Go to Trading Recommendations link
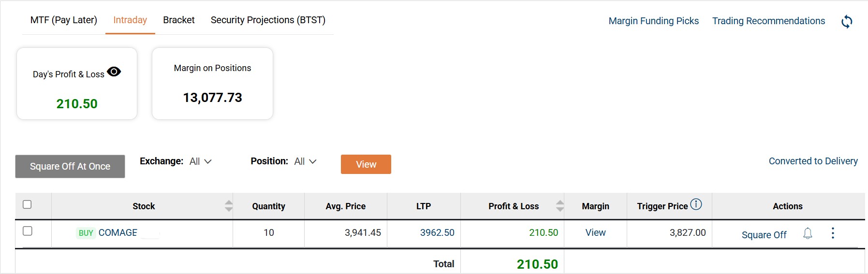868x274 pixels. coord(768,21)
